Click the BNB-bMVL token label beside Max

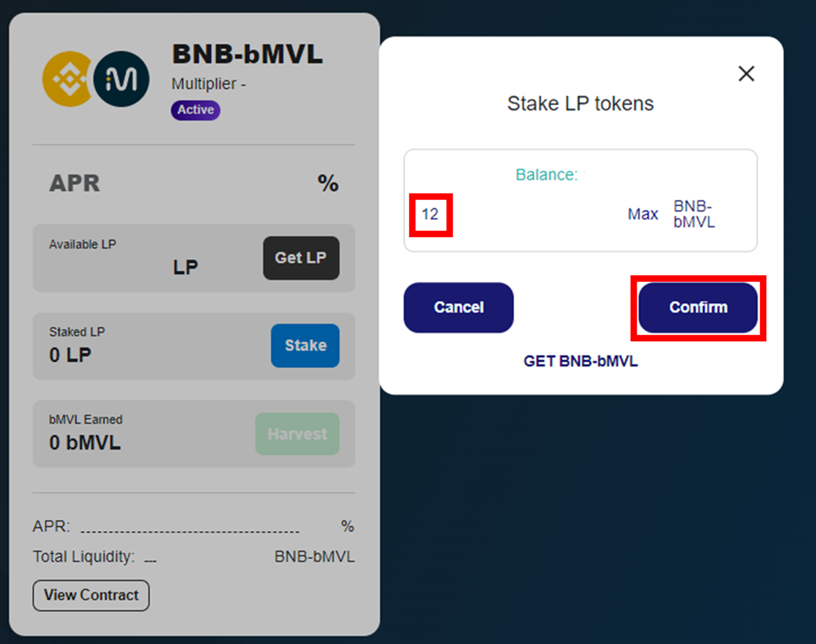[x=693, y=215]
